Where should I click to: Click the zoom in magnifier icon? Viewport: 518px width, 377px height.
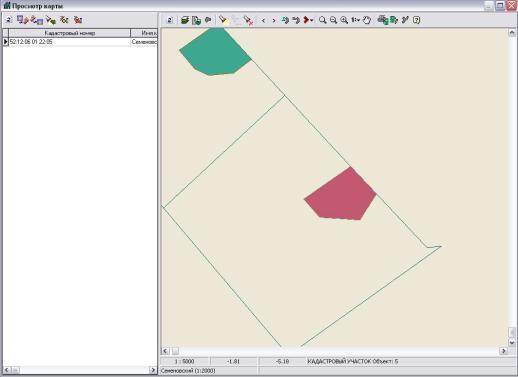pyautogui.click(x=344, y=20)
